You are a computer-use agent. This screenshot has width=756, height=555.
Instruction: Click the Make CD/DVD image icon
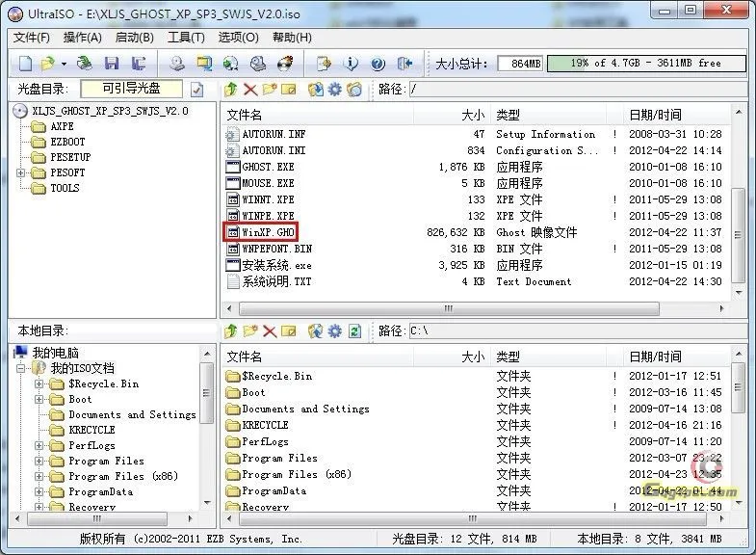coord(177,64)
